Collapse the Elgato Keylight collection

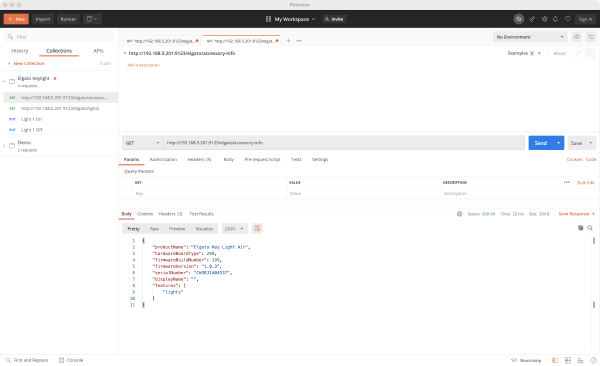coord(4,81)
